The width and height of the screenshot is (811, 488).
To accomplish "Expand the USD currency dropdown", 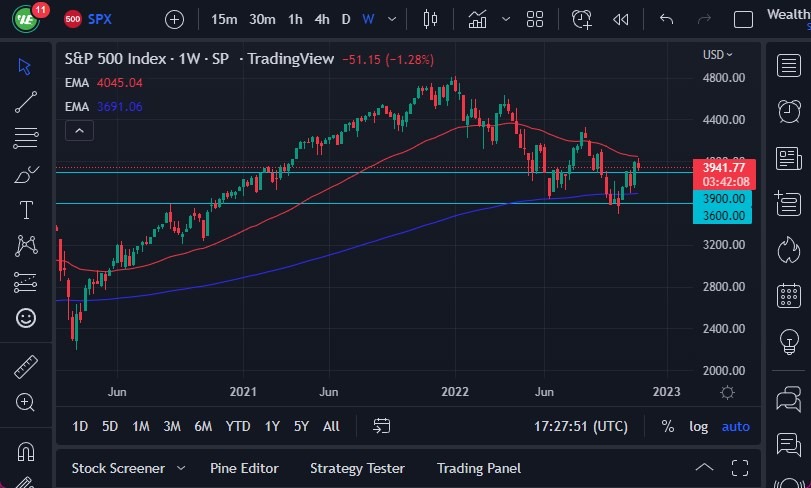I will [718, 55].
